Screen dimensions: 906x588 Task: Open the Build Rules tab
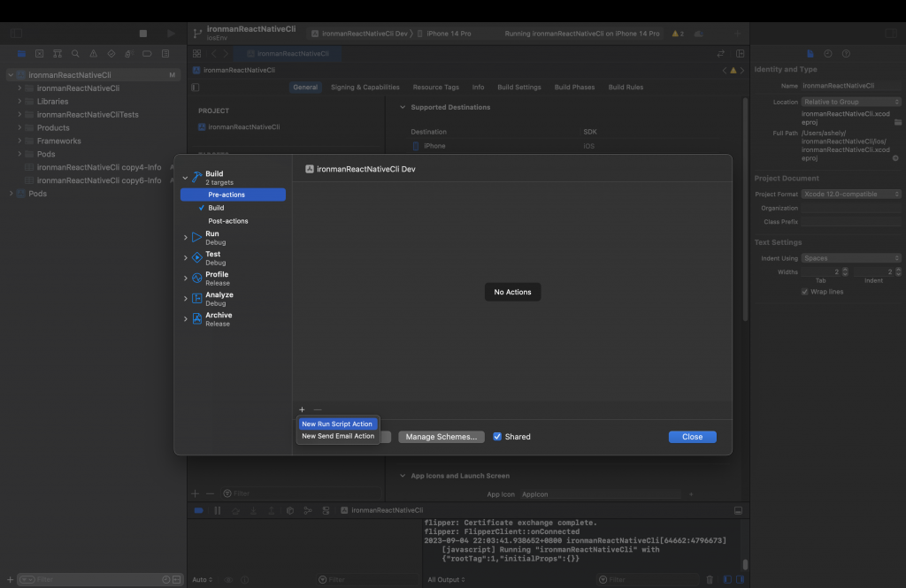(626, 88)
